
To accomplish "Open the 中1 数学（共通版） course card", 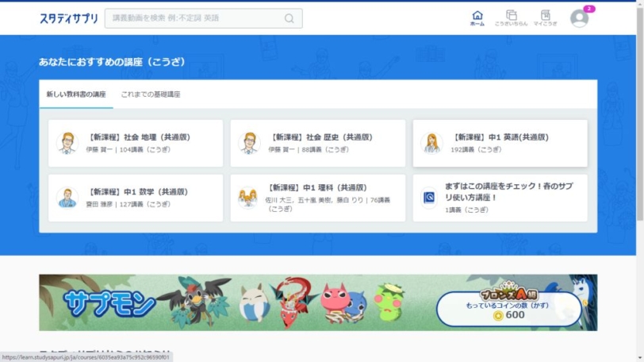I will click(136, 198).
